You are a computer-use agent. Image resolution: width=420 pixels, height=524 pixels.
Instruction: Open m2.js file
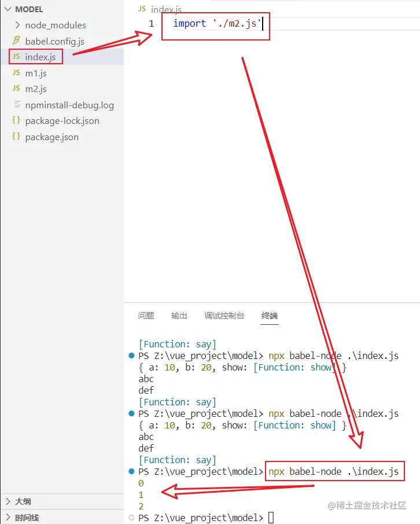(36, 89)
